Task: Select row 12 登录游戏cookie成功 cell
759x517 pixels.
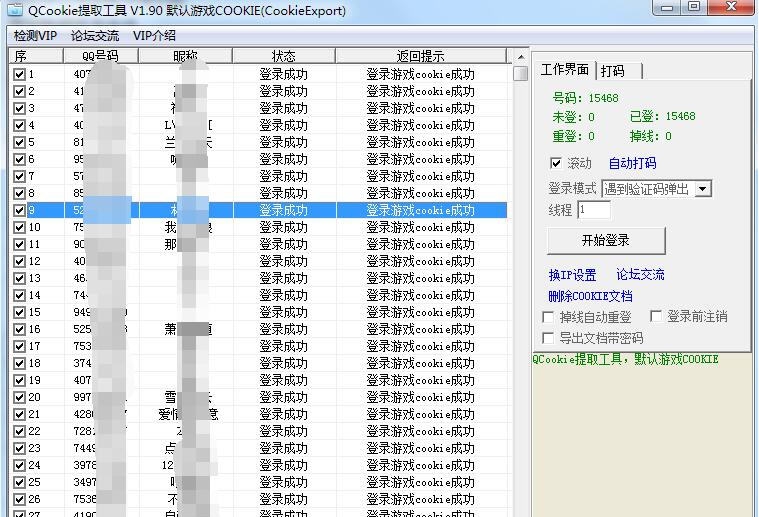Action: (421, 261)
